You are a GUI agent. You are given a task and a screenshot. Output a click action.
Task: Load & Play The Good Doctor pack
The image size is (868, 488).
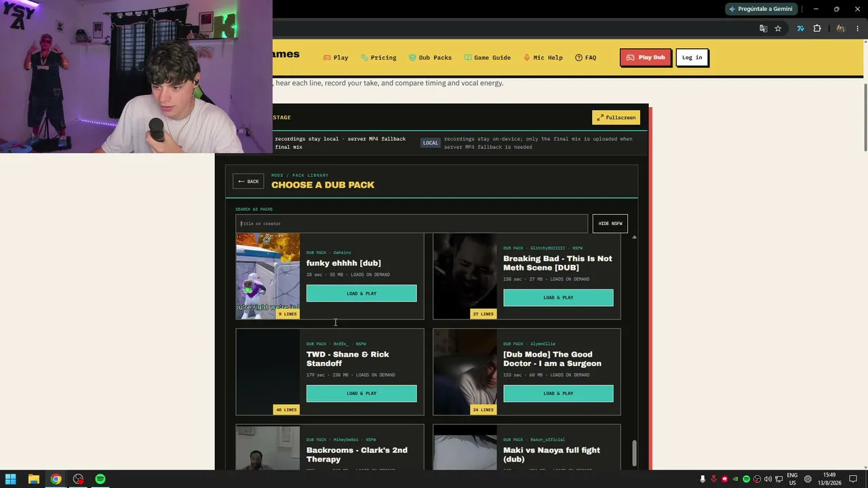[x=558, y=393]
